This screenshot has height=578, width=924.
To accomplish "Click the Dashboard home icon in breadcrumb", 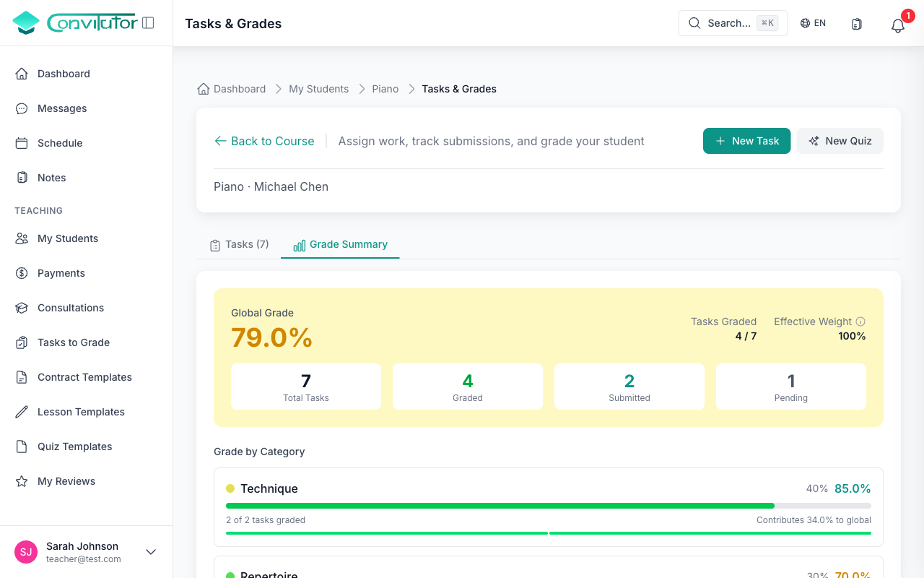I will tap(204, 89).
